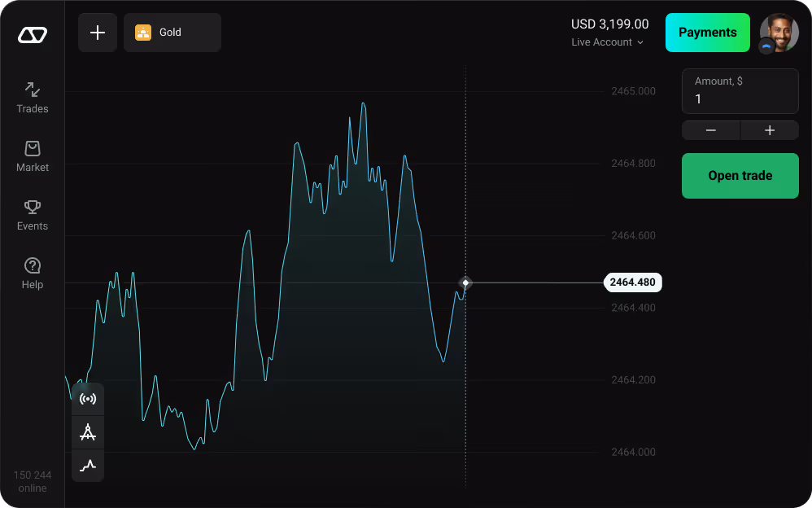
Task: Open the Events trophy section
Action: pyautogui.click(x=33, y=214)
